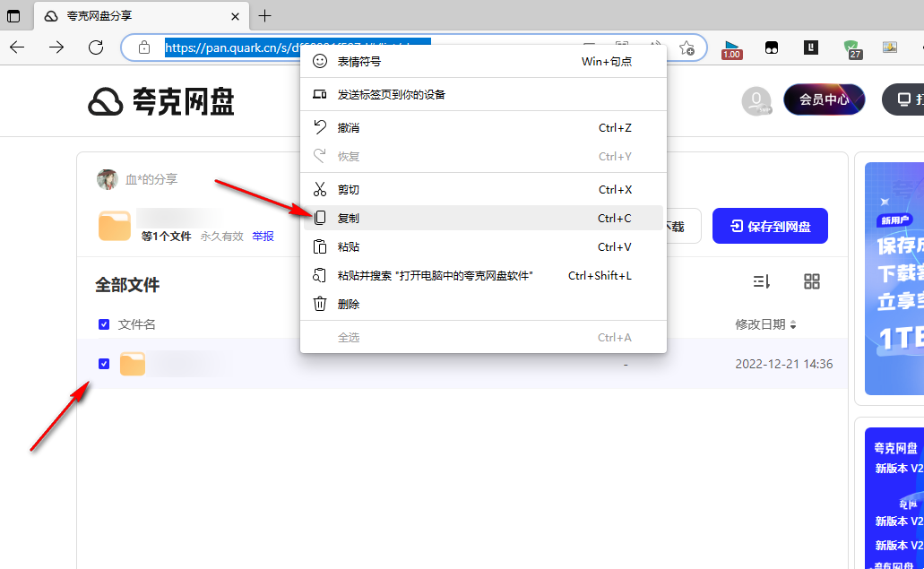This screenshot has width=924, height=569.
Task: Click the browser Back arrow
Action: (17, 47)
